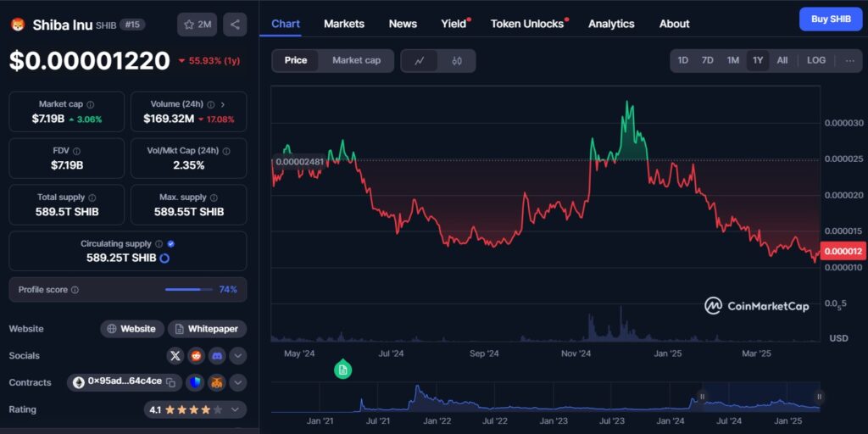Click the Profile score progress bar
This screenshot has width=868, height=434.
[x=189, y=290]
